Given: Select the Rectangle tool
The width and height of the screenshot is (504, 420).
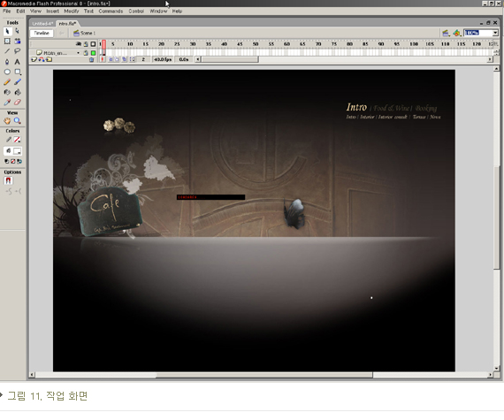Looking at the screenshot, I should tap(18, 72).
